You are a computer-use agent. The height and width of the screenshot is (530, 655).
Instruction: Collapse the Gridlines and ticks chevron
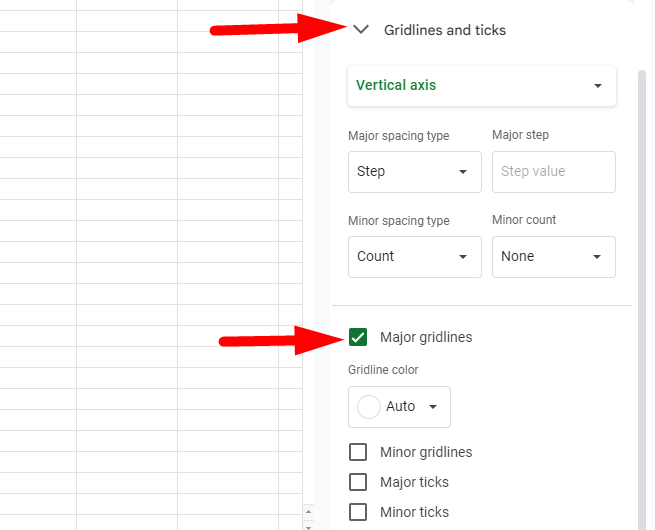[362, 30]
